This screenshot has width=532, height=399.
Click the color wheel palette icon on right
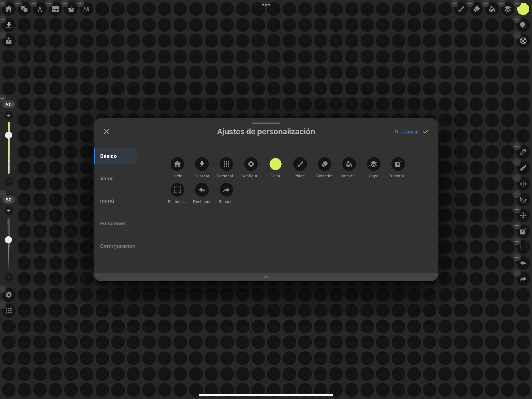523,41
